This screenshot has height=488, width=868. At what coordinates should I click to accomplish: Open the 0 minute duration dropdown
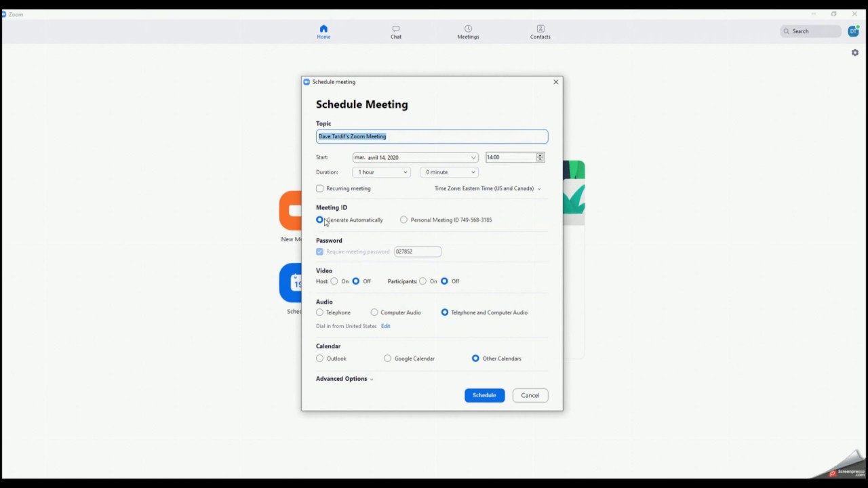[x=449, y=172]
